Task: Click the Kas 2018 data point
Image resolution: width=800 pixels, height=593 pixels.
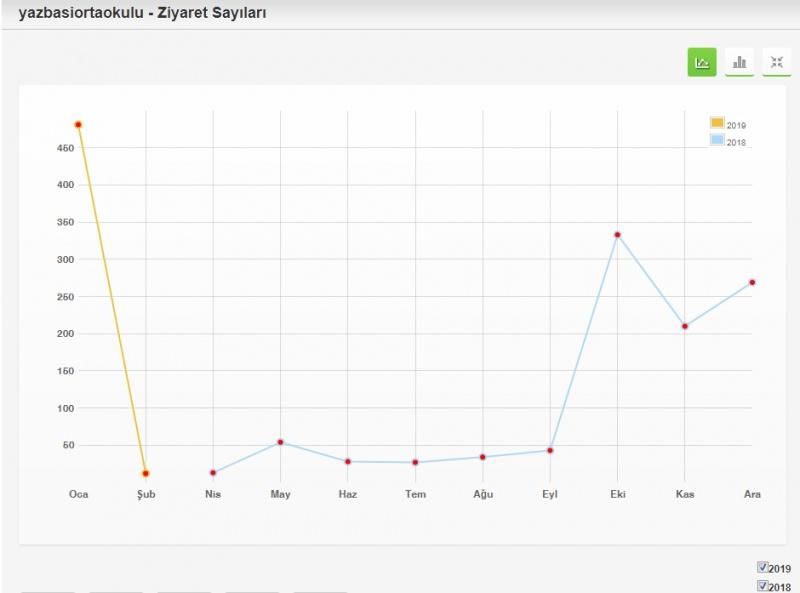Action: (x=685, y=326)
